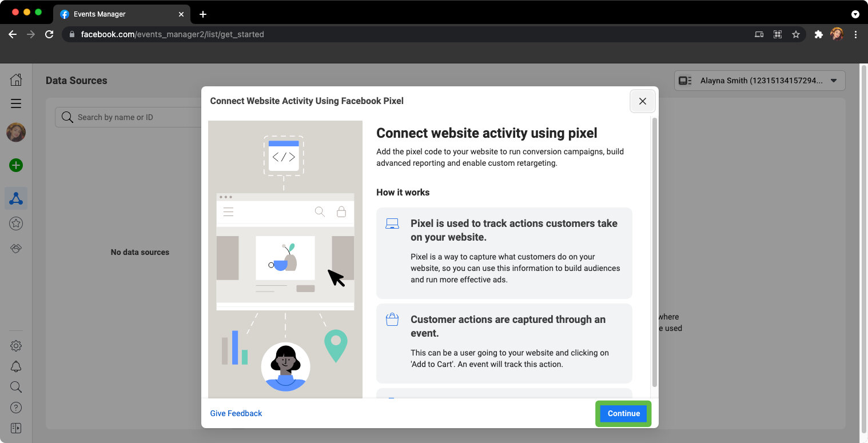Bookmark this page with the star icon
This screenshot has height=443, width=868.
click(796, 34)
